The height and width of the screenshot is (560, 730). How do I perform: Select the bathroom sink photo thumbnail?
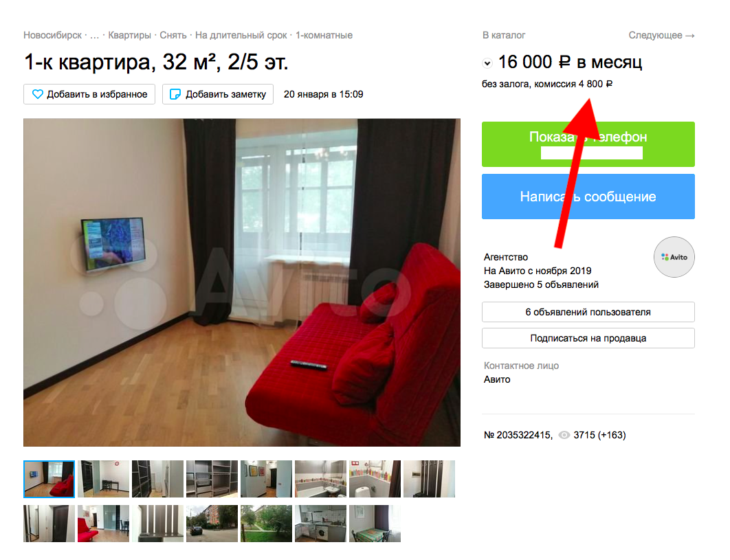click(x=321, y=479)
